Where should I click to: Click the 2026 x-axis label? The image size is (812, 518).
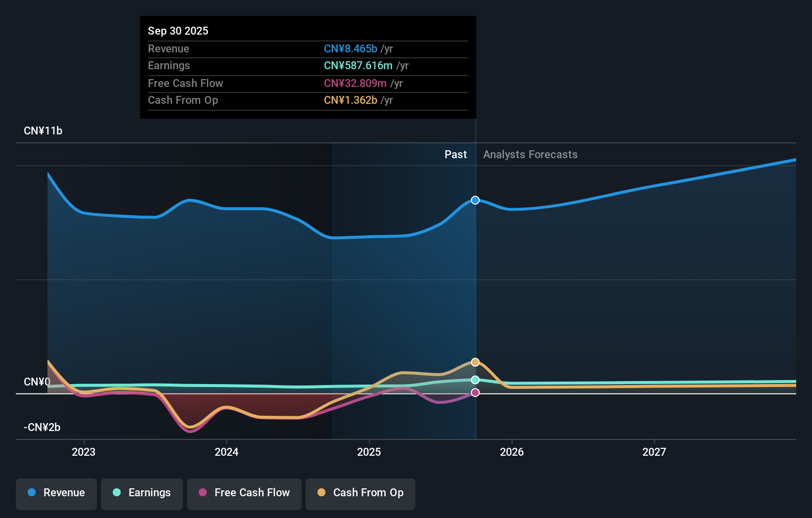coord(512,452)
